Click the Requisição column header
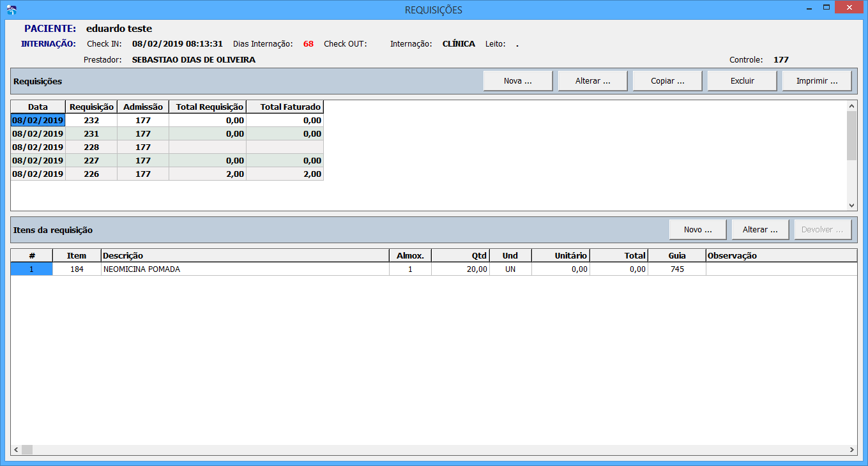The image size is (868, 466). 91,107
